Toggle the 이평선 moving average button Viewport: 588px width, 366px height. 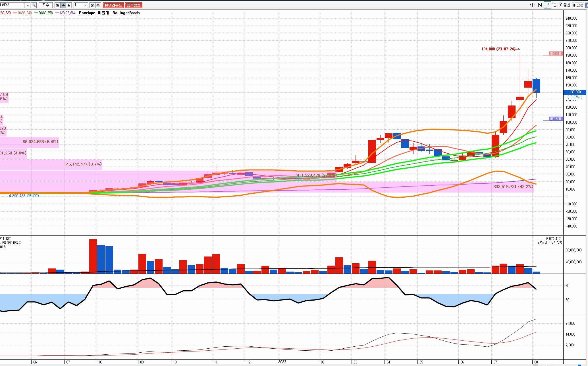[x=565, y=5]
